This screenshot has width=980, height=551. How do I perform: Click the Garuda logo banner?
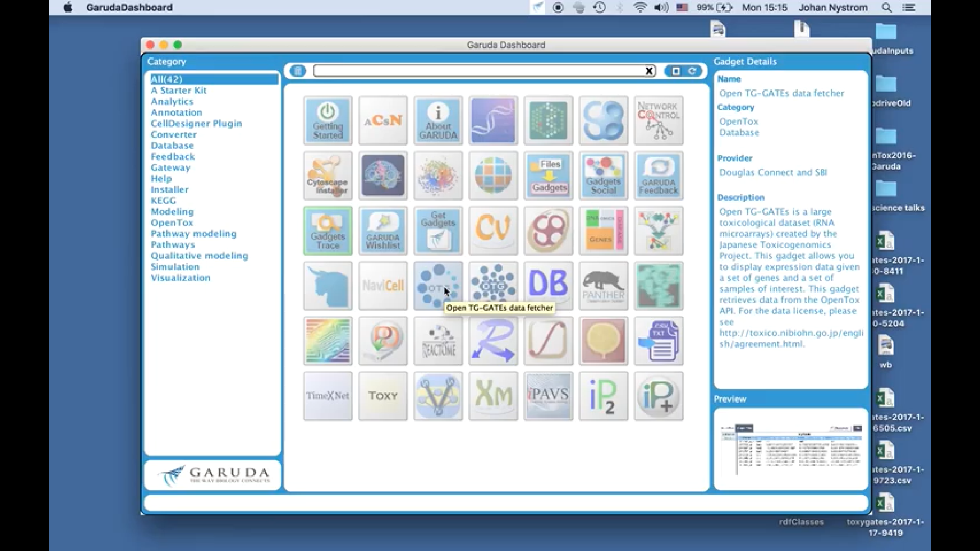point(213,475)
